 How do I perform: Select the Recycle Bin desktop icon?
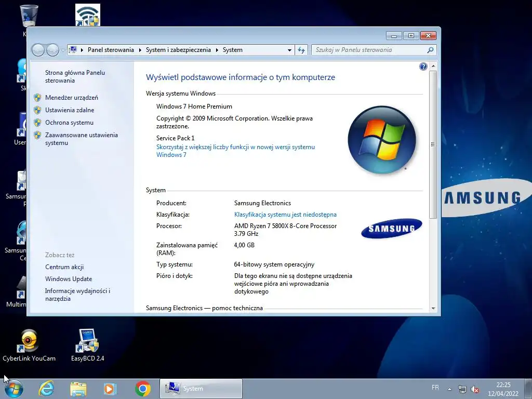click(29, 16)
